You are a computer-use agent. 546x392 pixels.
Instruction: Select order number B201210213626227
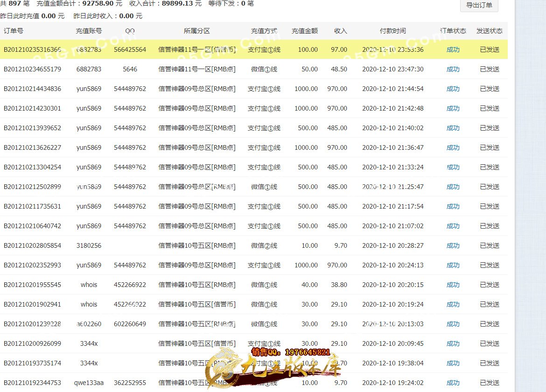(32, 147)
